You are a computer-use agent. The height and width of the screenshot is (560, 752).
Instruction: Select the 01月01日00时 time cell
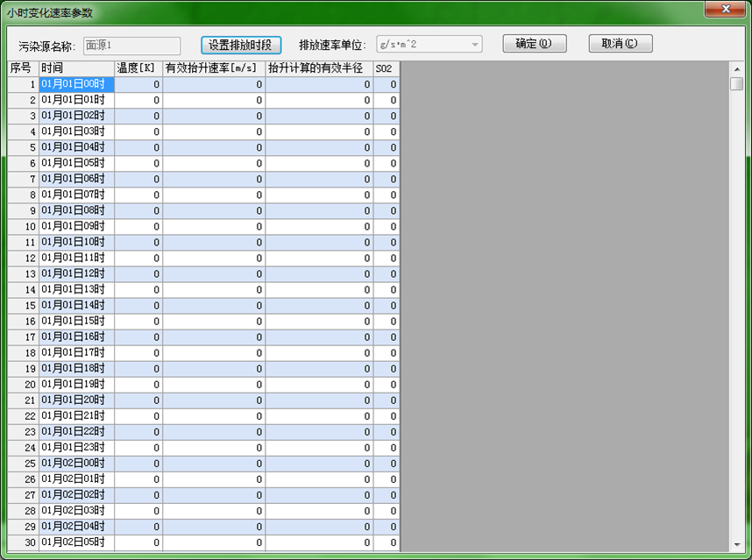[76, 85]
